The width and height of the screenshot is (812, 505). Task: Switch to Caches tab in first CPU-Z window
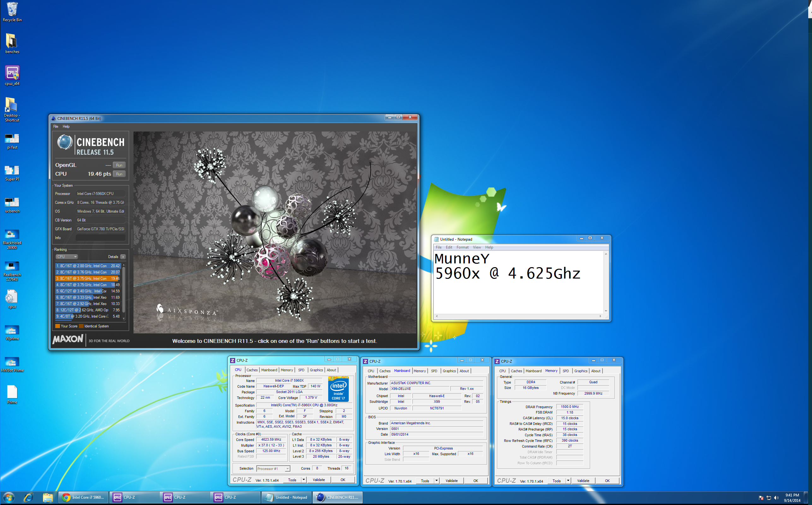pyautogui.click(x=252, y=370)
